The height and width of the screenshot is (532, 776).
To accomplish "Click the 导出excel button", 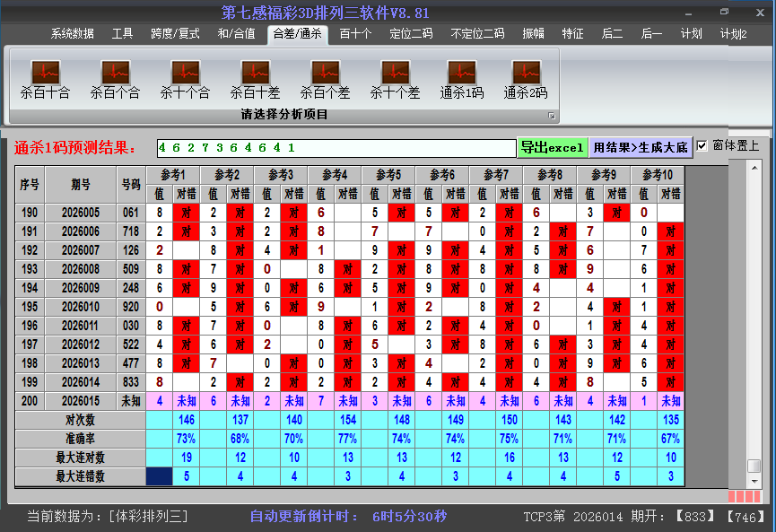I will click(553, 146).
